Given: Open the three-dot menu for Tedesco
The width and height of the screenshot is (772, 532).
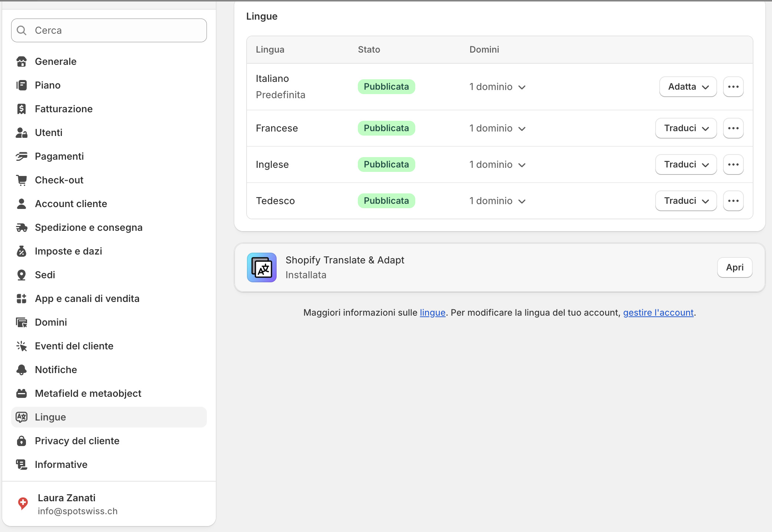Looking at the screenshot, I should pos(733,201).
